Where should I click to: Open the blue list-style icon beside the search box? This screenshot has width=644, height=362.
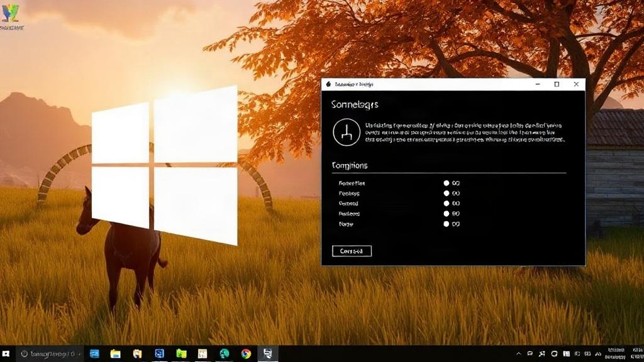tap(94, 354)
